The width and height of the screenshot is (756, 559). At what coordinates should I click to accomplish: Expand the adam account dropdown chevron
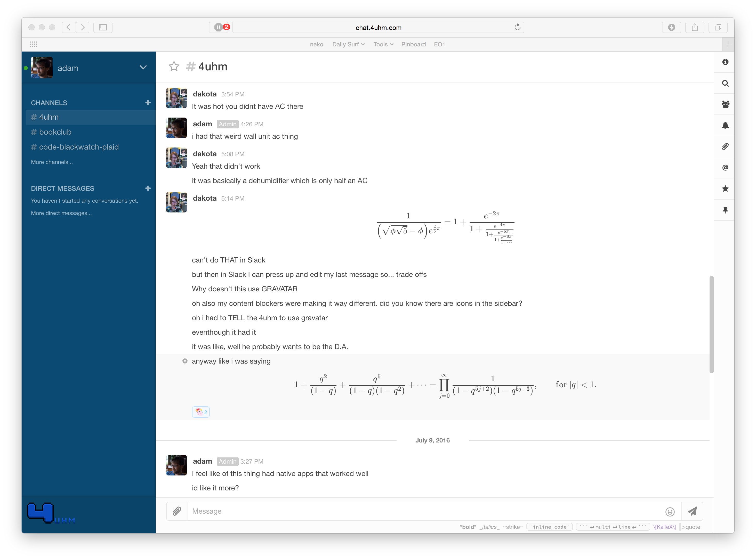[x=143, y=67]
